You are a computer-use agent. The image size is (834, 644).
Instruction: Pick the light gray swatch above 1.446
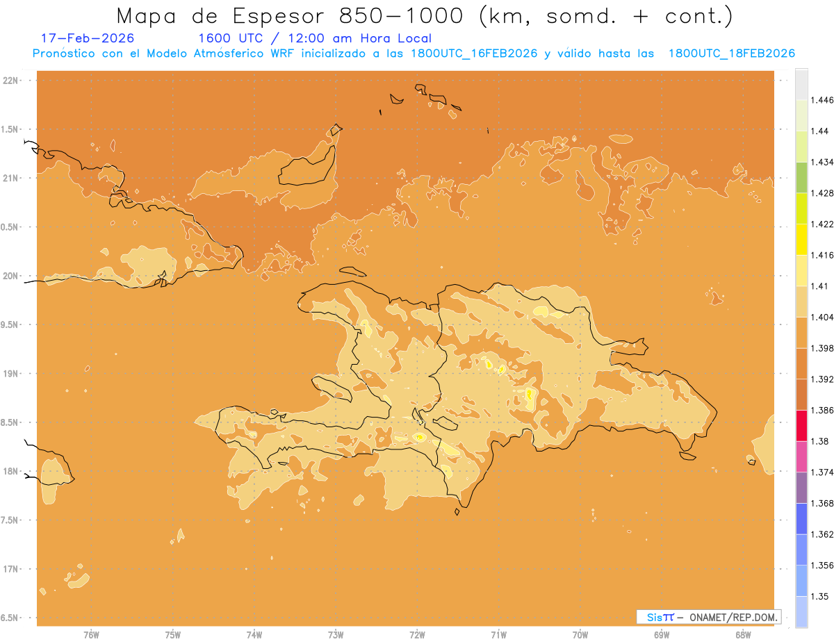point(801,84)
